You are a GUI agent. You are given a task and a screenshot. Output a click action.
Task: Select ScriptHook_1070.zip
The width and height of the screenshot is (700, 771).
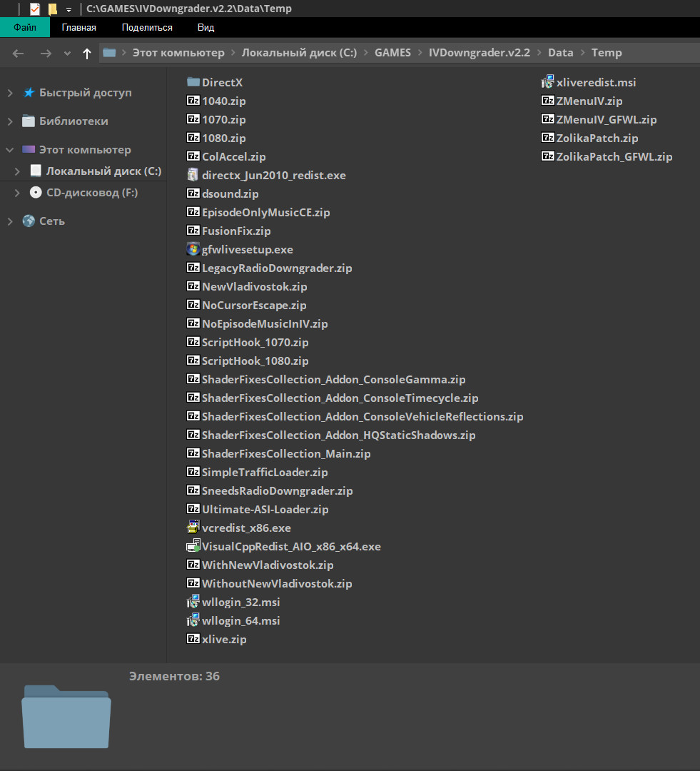click(255, 342)
